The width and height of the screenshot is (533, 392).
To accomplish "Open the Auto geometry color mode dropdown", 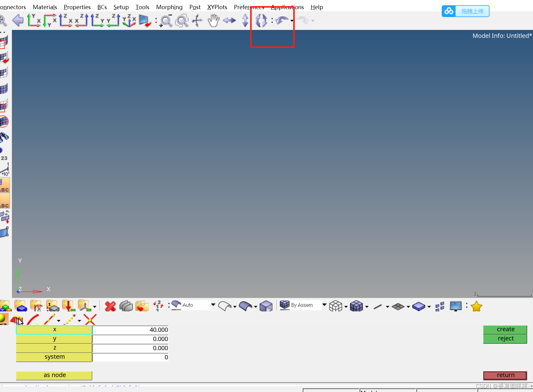I will (x=213, y=305).
